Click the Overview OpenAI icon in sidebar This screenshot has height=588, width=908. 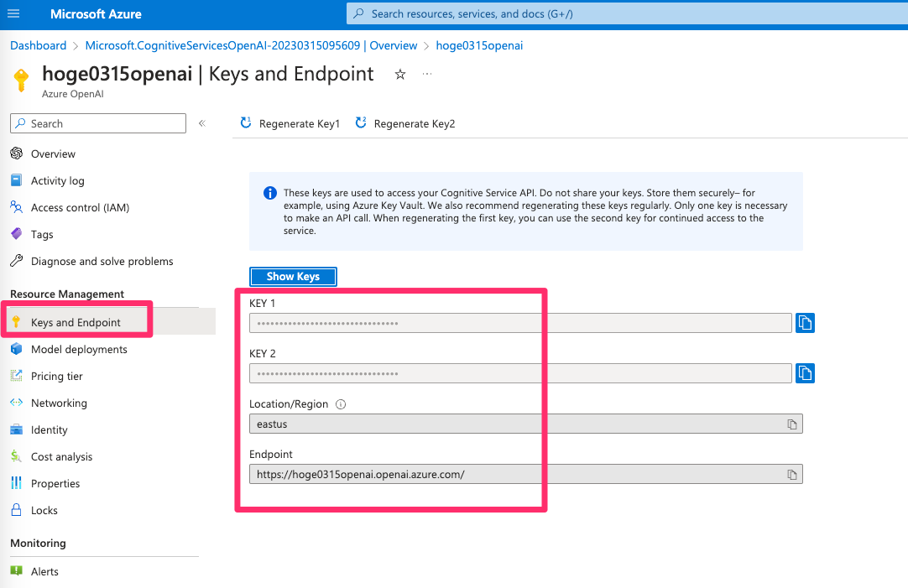point(16,154)
